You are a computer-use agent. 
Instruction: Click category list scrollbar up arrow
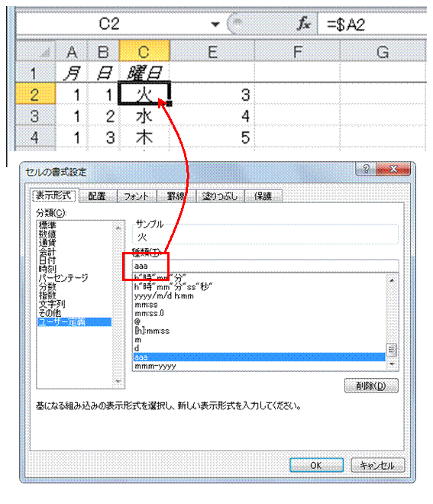click(118, 228)
